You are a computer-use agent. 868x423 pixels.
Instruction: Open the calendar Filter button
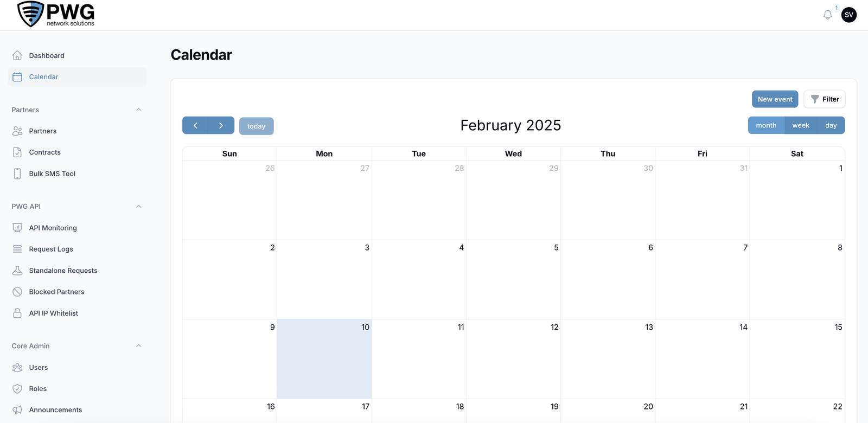tap(825, 99)
